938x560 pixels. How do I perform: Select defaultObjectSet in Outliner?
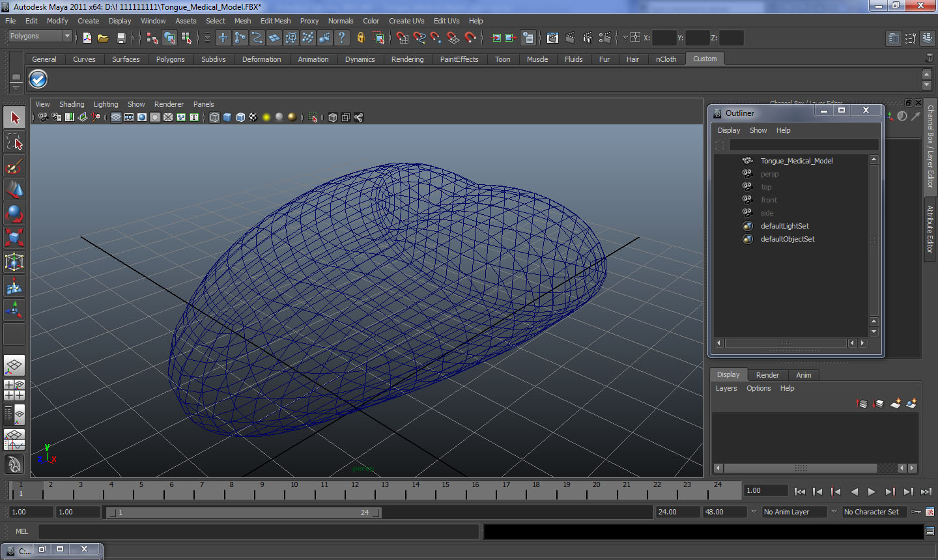tap(788, 239)
